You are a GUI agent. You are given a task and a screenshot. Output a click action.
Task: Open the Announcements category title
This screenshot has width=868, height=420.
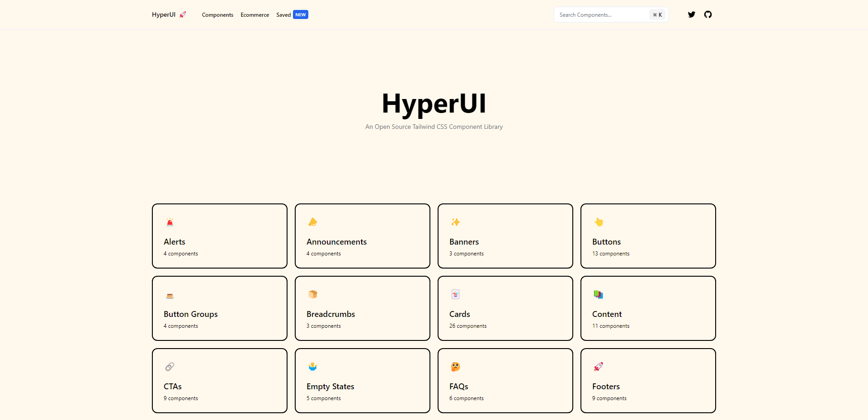[336, 242]
